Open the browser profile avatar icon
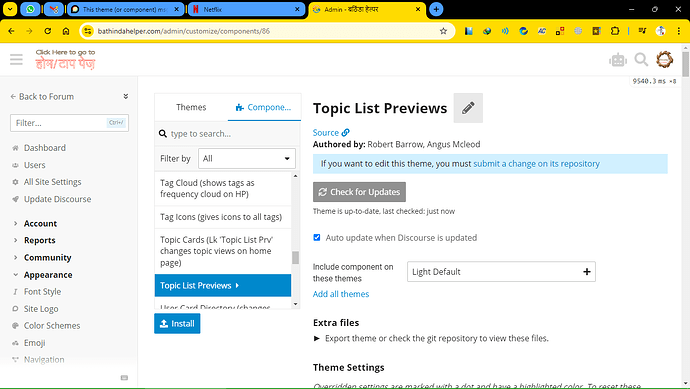 [x=661, y=31]
